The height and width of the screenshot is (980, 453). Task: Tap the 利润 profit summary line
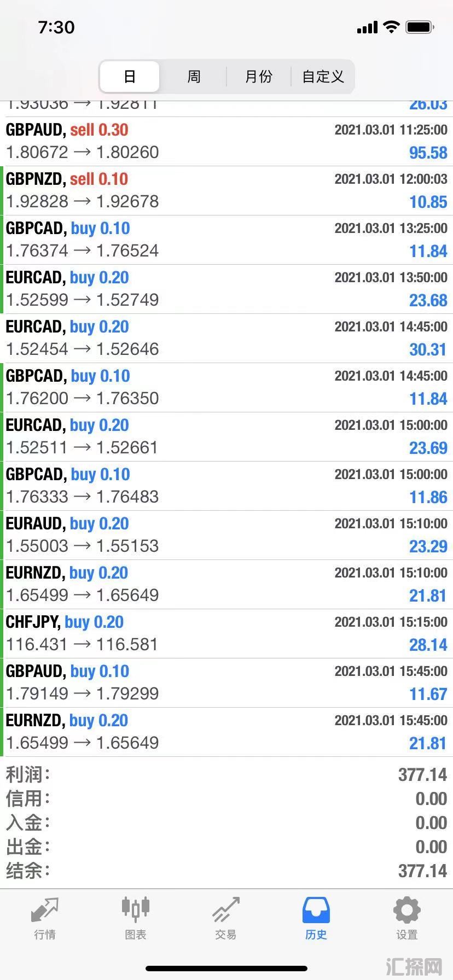pos(226,774)
